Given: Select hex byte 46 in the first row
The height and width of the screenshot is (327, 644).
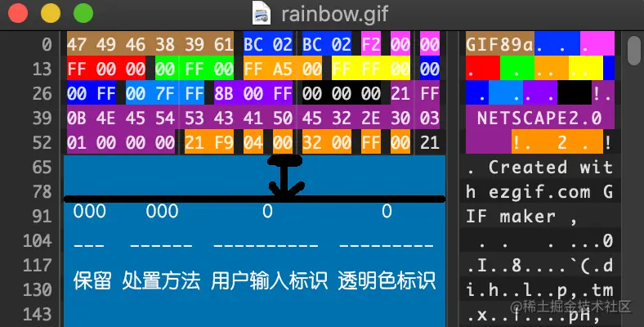Looking at the screenshot, I should pos(136,44).
